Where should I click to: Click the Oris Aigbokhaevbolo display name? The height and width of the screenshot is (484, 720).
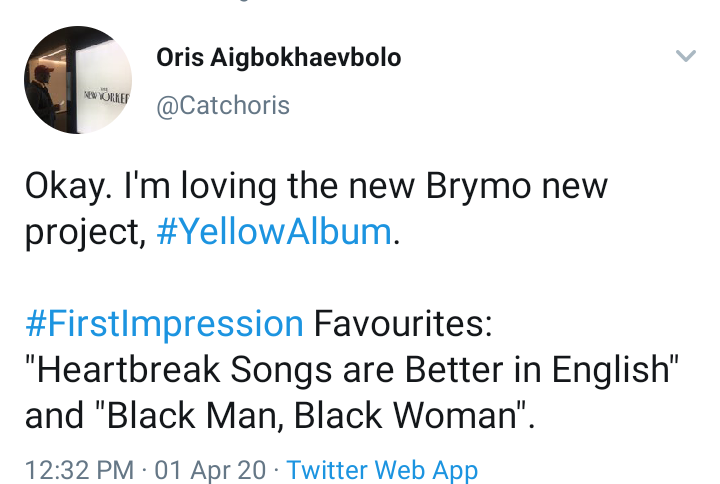coord(279,58)
